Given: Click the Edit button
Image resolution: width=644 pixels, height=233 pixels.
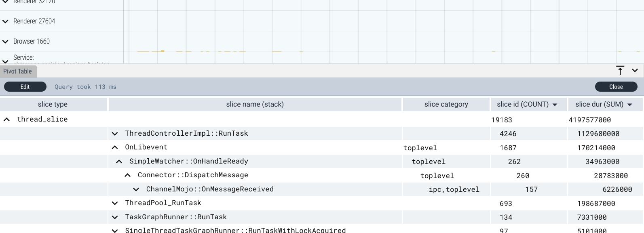Looking at the screenshot, I should [x=25, y=87].
